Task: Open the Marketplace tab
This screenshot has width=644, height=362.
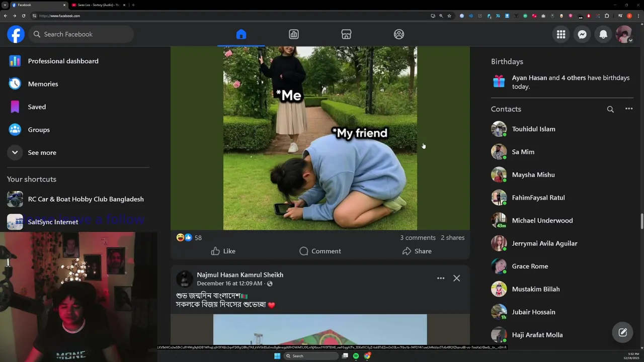Action: point(346,34)
